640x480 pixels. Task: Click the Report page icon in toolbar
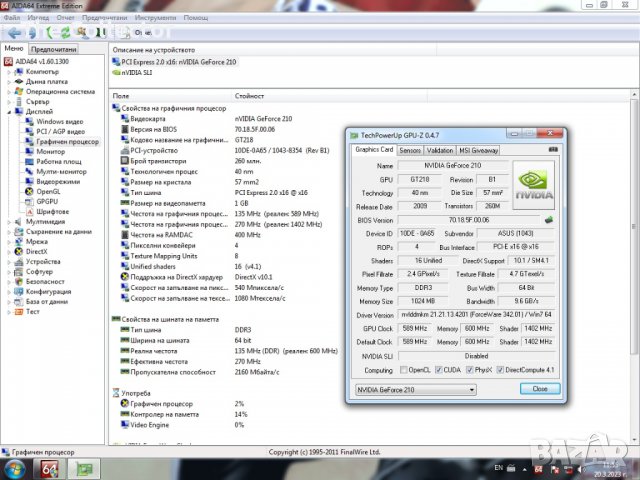[124, 33]
